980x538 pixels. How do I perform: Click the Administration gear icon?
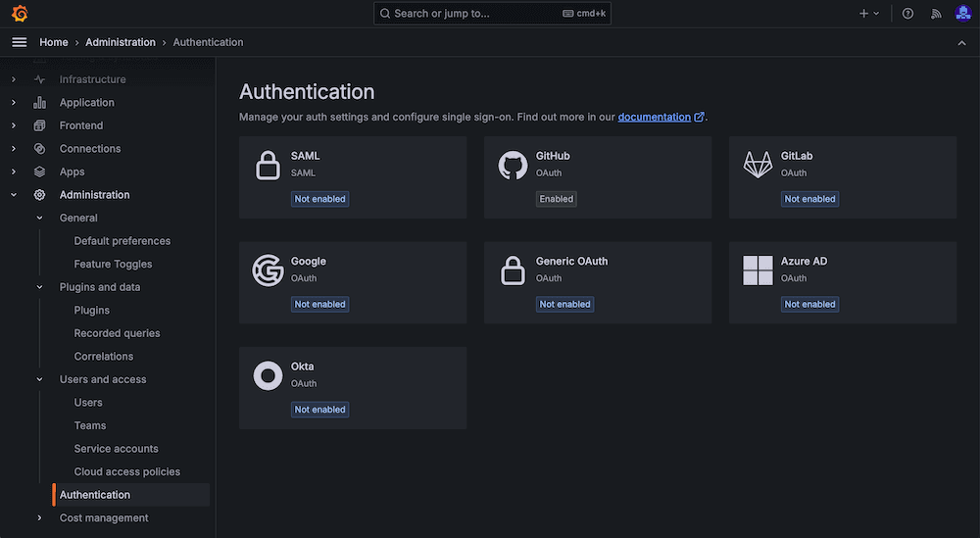click(x=39, y=195)
